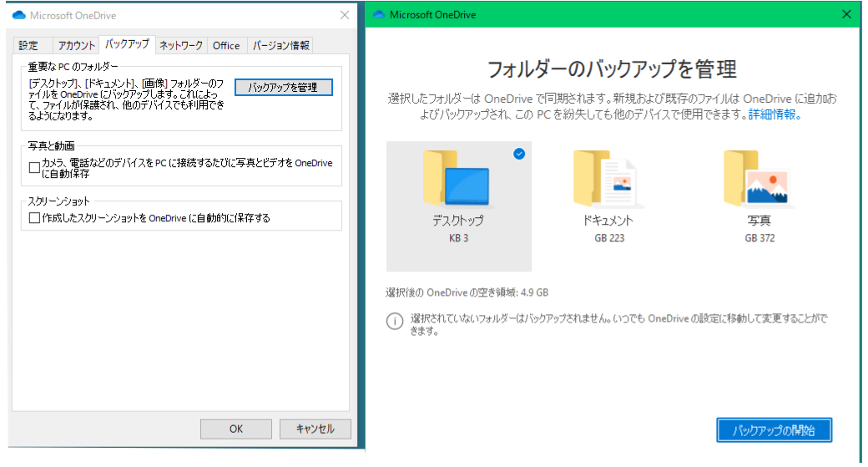Click the Desktop folder icon
Image resolution: width=868 pixels, height=467 pixels.
click(457, 180)
